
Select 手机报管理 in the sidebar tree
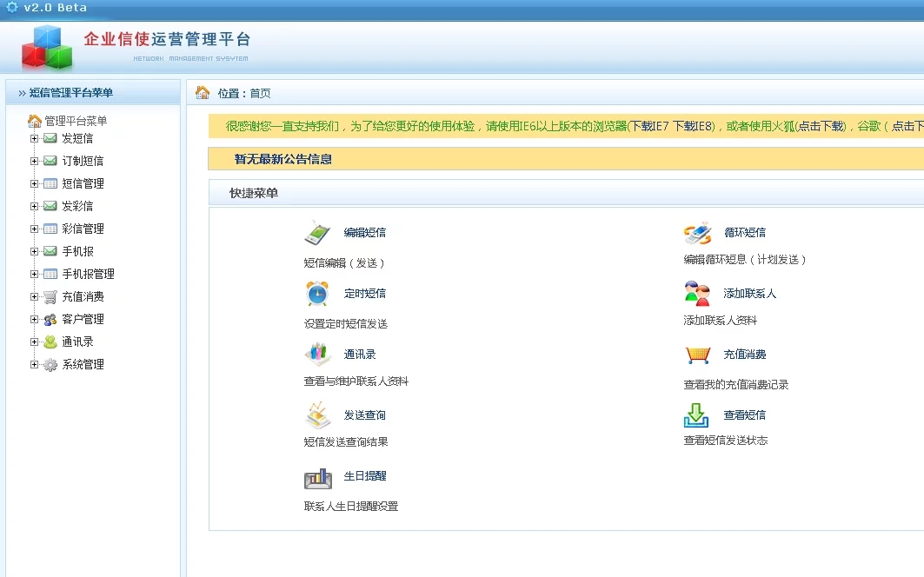pos(88,274)
